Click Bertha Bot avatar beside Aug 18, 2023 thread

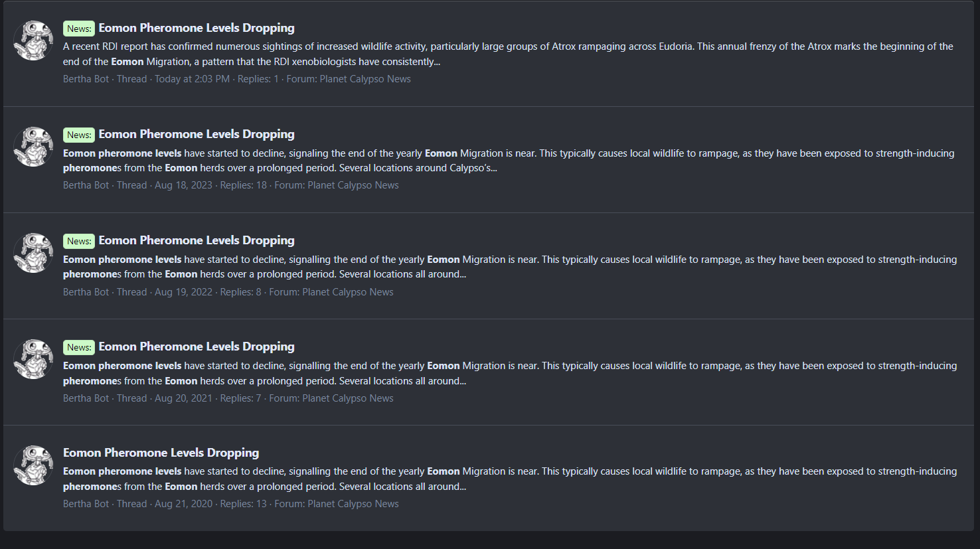[x=33, y=147]
